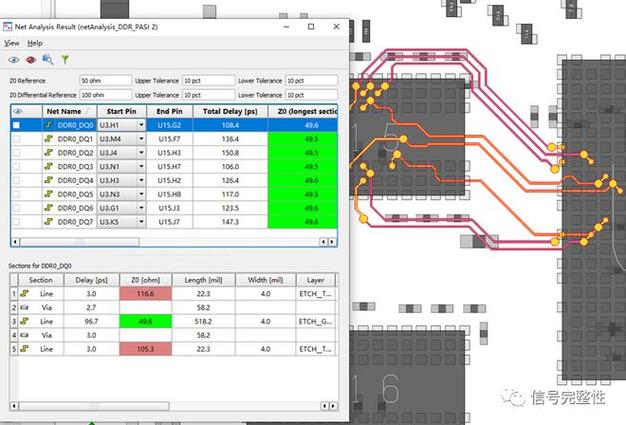This screenshot has width=626, height=425.
Task: Open the Help menu
Action: pos(35,43)
